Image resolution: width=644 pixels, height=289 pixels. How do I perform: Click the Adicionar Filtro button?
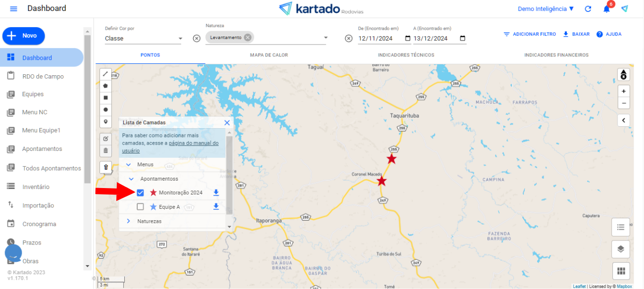point(530,34)
